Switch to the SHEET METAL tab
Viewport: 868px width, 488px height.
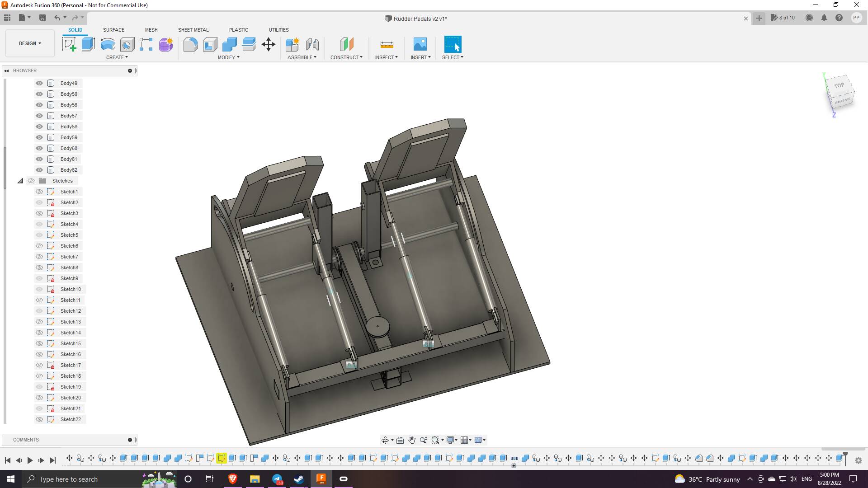[193, 30]
